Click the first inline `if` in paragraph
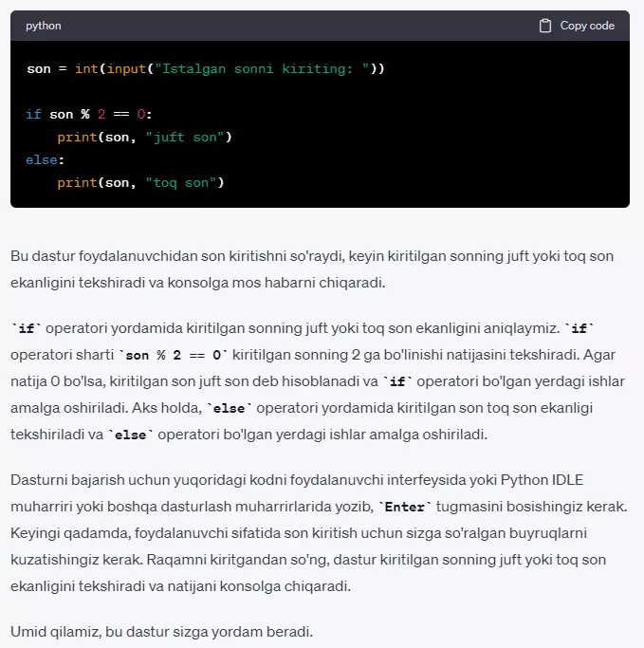This screenshot has height=648, width=644. [26, 328]
